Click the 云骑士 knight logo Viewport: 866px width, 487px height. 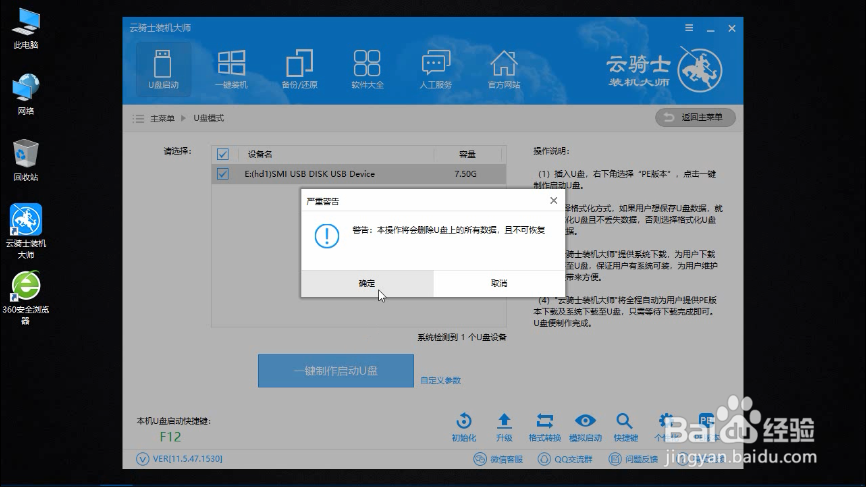click(700, 70)
